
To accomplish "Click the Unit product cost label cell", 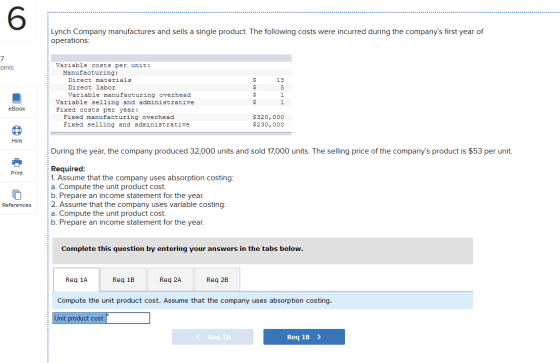I will [79, 318].
